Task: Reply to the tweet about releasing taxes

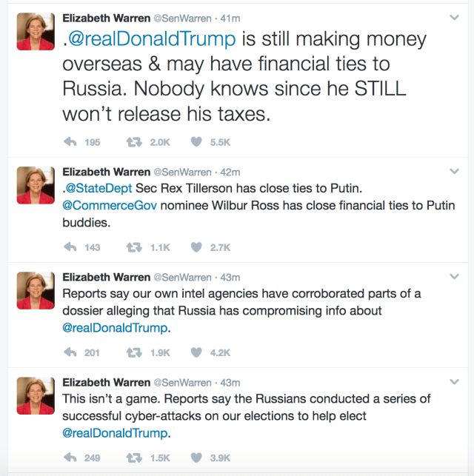Action: [71, 142]
